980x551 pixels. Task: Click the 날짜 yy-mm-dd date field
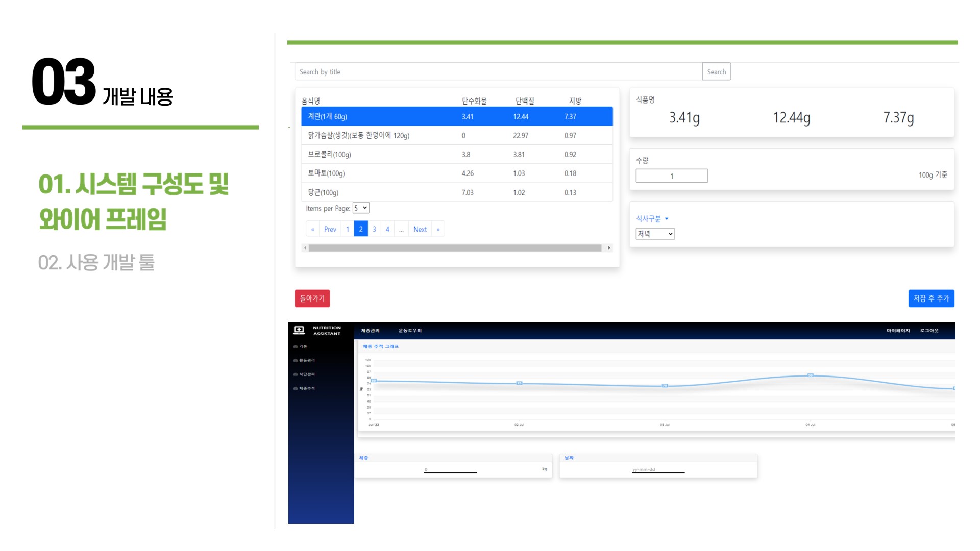658,470
